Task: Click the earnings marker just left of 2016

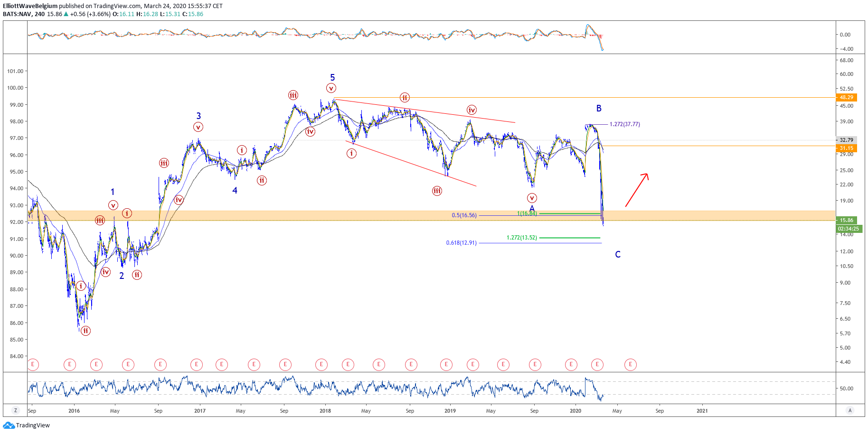Action: coord(69,365)
